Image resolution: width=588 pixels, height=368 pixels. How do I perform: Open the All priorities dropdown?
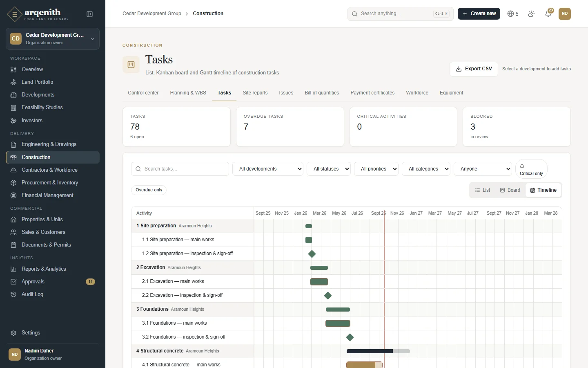376,169
